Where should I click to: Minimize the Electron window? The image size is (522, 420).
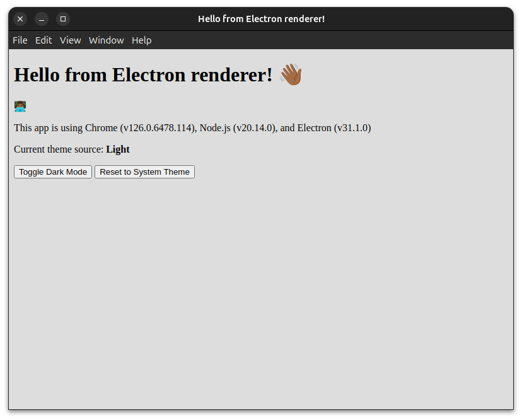pos(42,19)
